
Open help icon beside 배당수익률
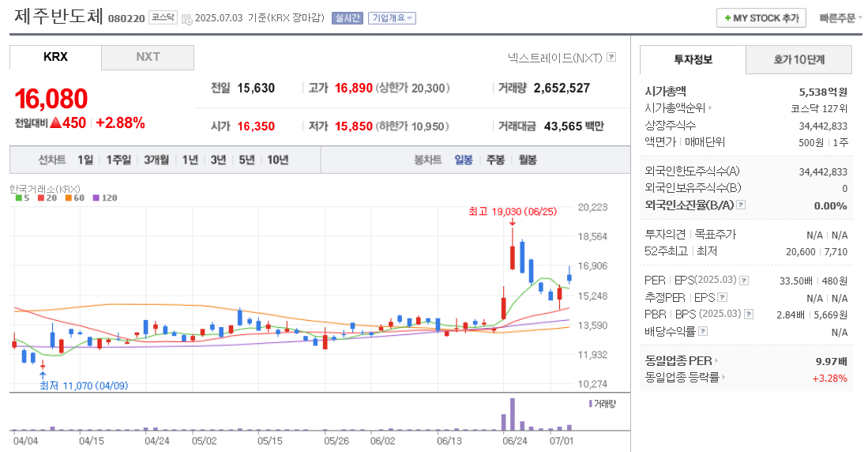pos(703,331)
